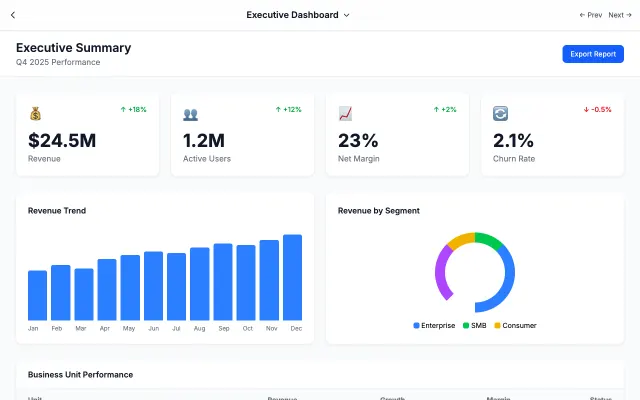Click the +18% revenue change indicator
640x400 pixels.
tap(133, 109)
